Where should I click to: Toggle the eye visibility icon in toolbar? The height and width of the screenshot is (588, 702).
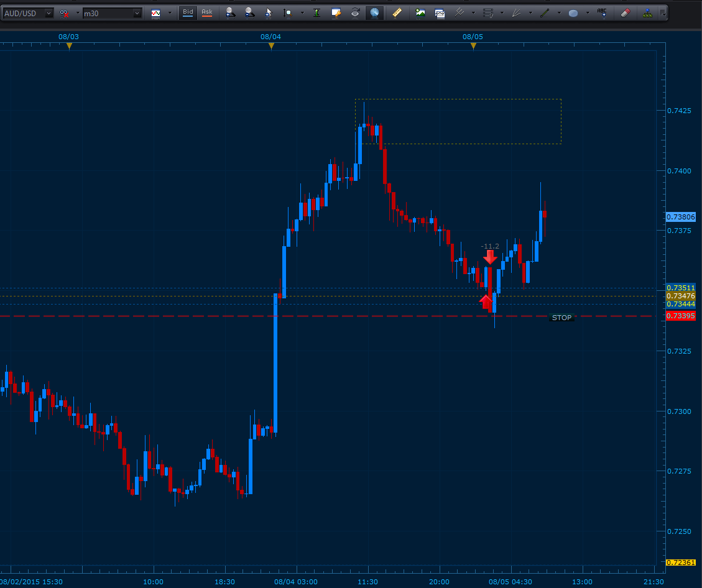355,12
